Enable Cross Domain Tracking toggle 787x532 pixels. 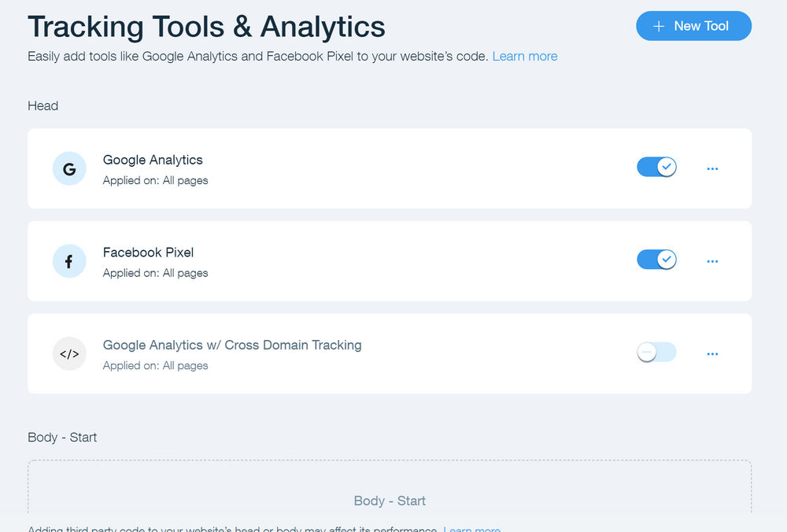pos(656,353)
